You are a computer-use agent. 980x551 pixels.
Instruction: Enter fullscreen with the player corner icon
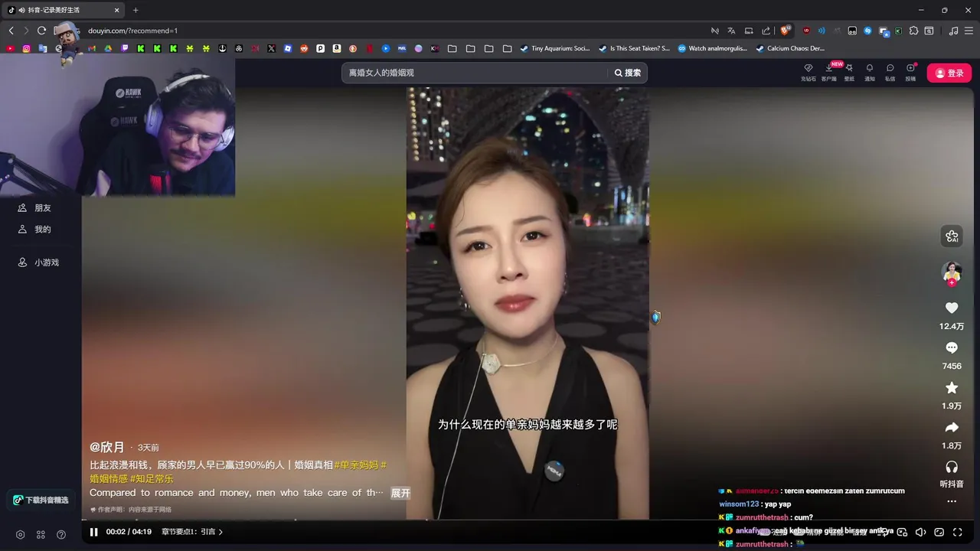(957, 532)
